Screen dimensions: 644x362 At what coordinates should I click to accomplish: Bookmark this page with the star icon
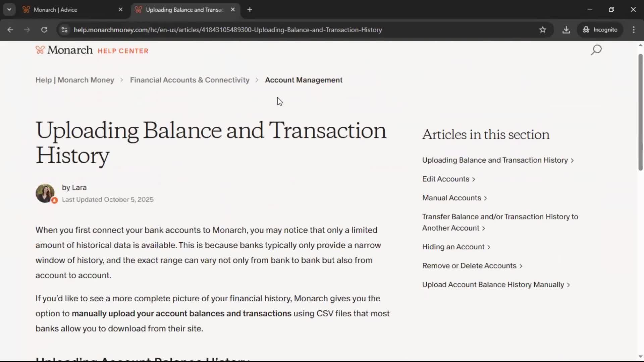(543, 30)
